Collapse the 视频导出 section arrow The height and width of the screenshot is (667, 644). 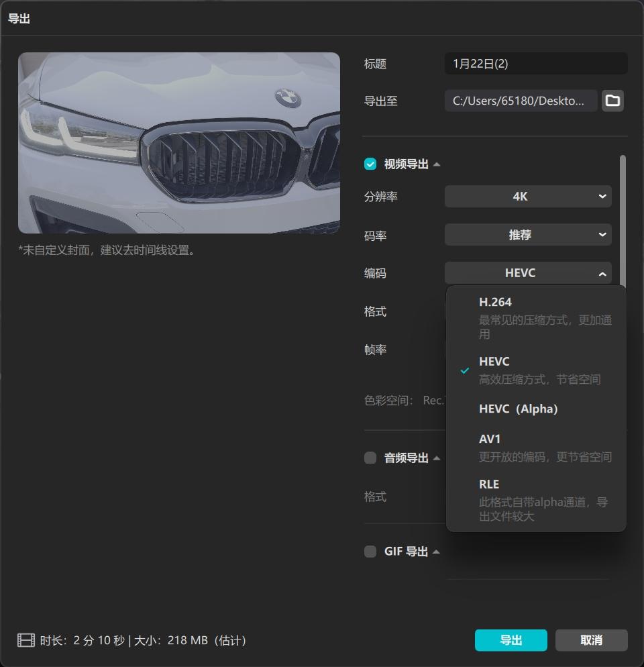tap(437, 164)
